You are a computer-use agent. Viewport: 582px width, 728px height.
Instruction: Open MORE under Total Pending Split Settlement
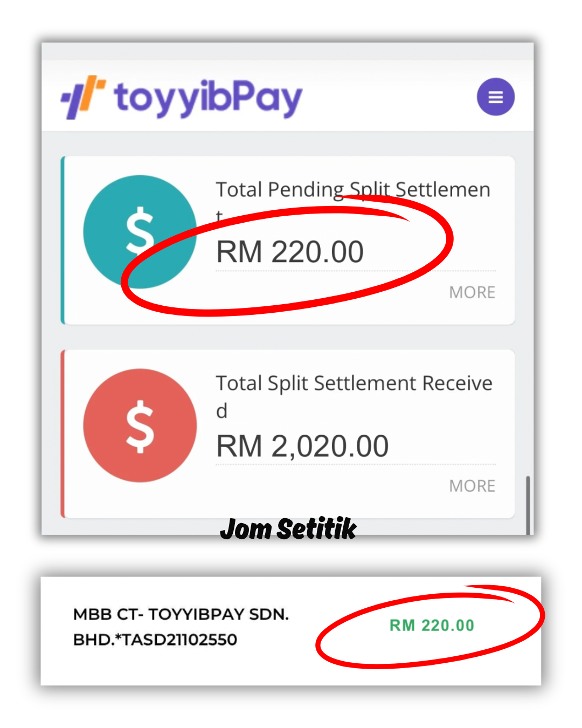click(472, 292)
